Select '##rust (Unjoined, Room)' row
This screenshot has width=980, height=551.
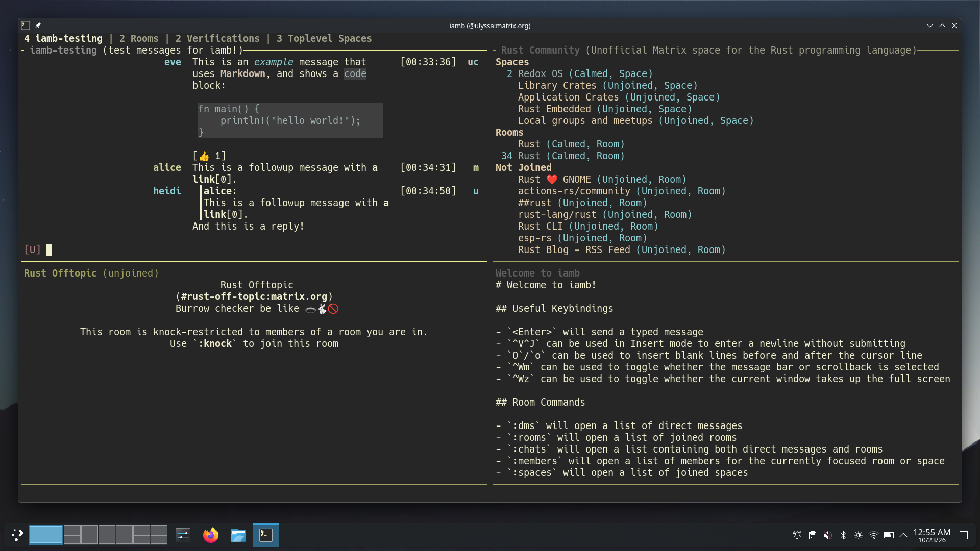coord(582,203)
